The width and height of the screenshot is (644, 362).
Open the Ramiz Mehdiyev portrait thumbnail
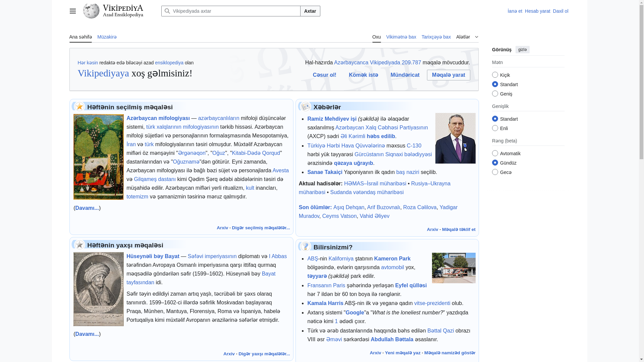tap(455, 138)
